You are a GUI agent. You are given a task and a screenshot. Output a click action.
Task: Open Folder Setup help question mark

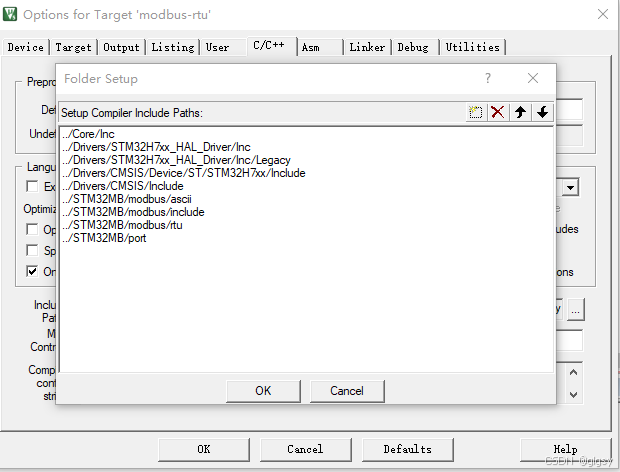[x=488, y=78]
